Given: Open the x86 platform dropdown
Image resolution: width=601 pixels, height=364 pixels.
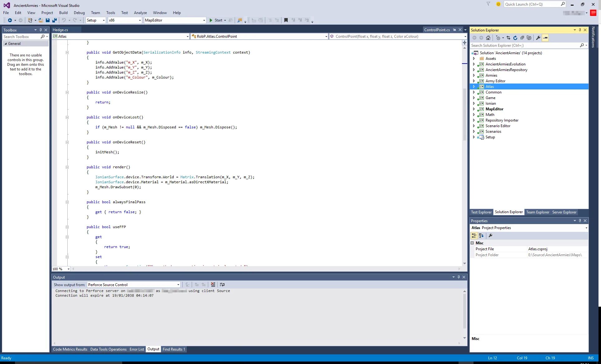Looking at the screenshot, I should [x=140, y=20].
